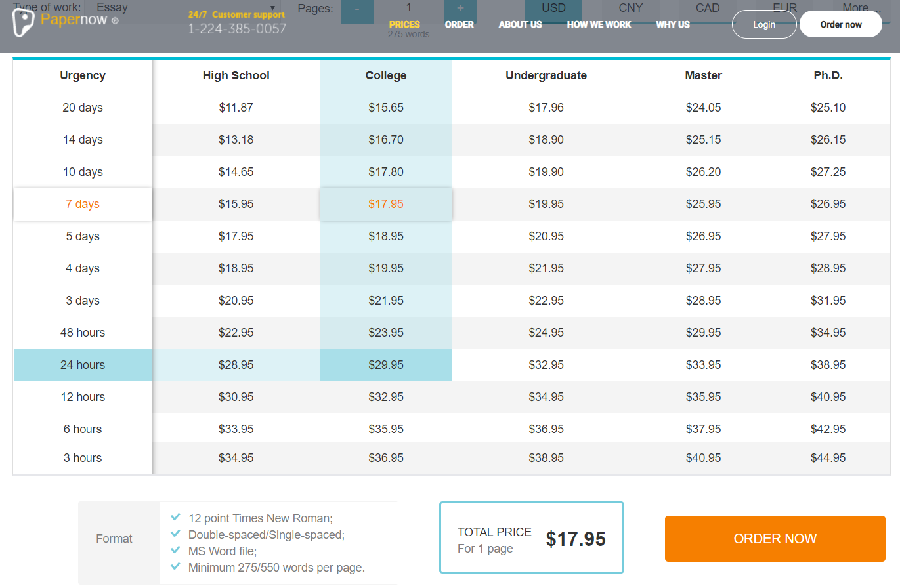Select the 3 hours urgency row
Image resolution: width=900 pixels, height=588 pixels.
click(x=83, y=458)
